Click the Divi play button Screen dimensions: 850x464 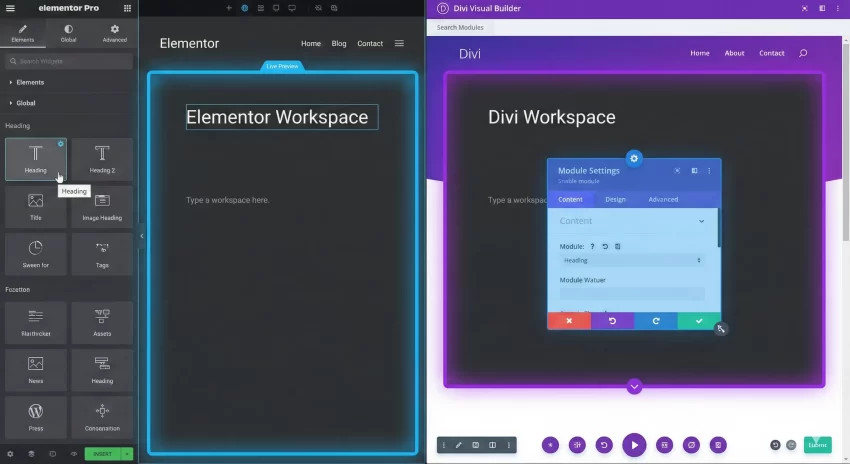[634, 445]
